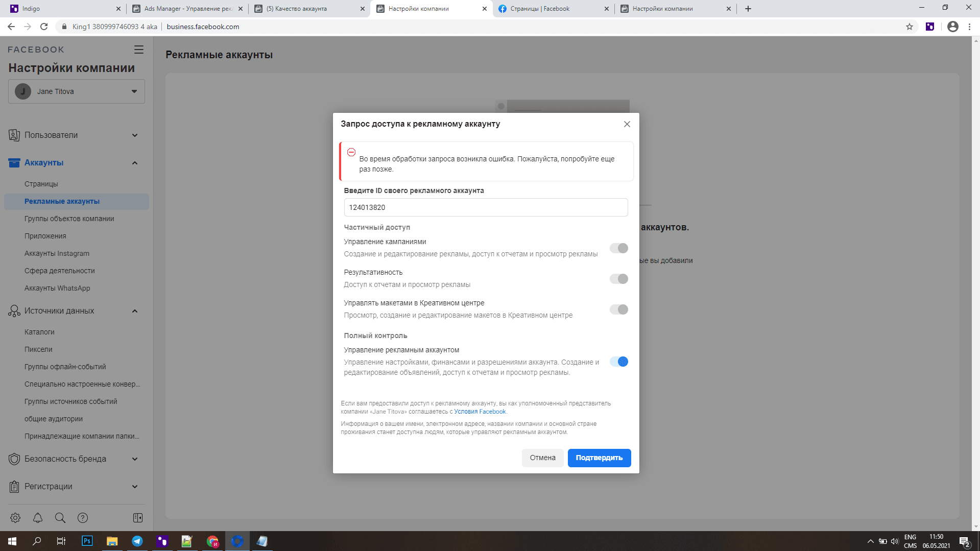Click the search magnifier icon in sidebar footer
The image size is (980, 551).
(60, 518)
